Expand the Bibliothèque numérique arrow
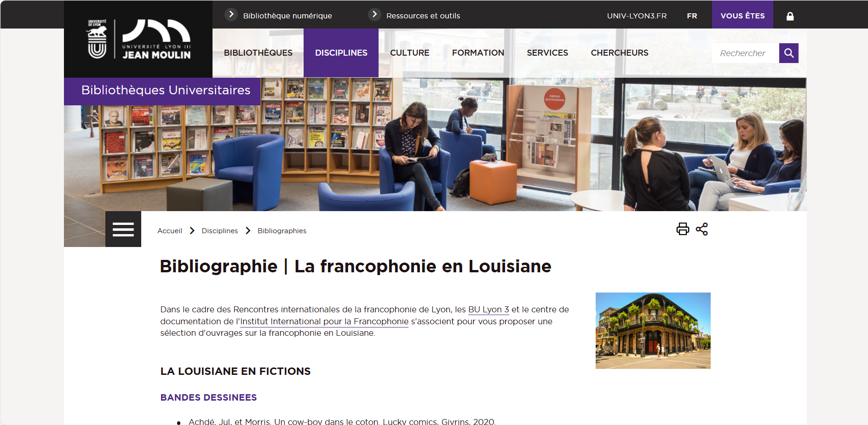 [231, 15]
